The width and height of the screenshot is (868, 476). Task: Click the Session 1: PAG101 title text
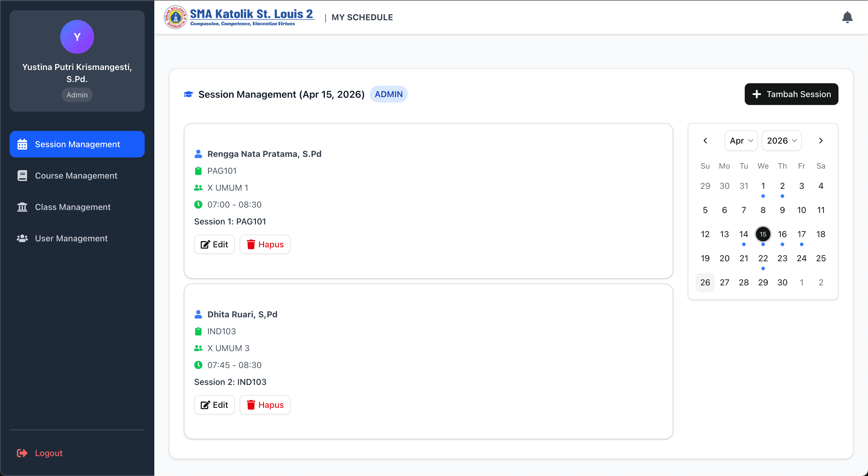(x=230, y=221)
